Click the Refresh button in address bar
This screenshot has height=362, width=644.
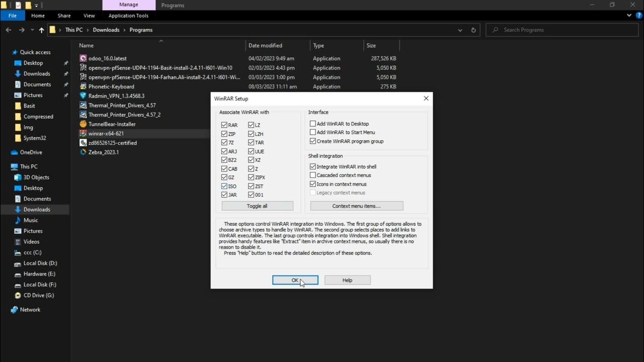tap(473, 30)
